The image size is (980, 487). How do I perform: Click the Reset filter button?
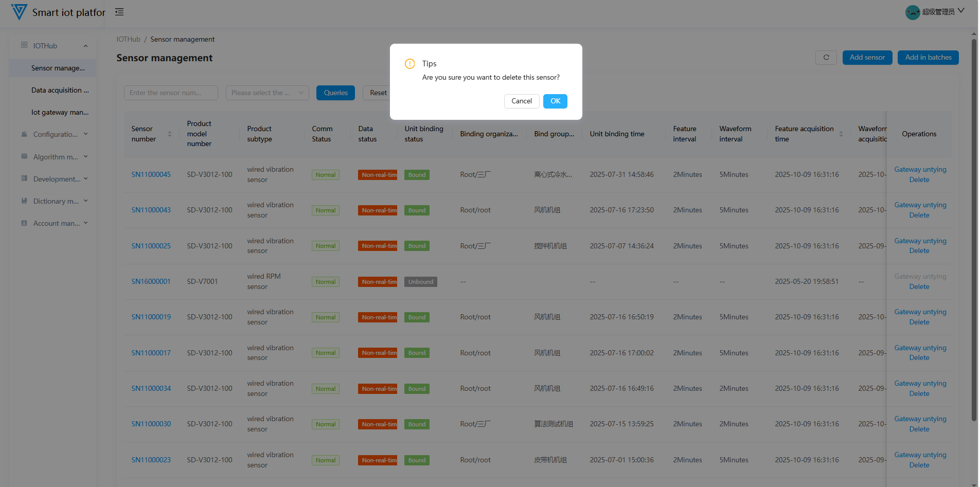coord(378,93)
